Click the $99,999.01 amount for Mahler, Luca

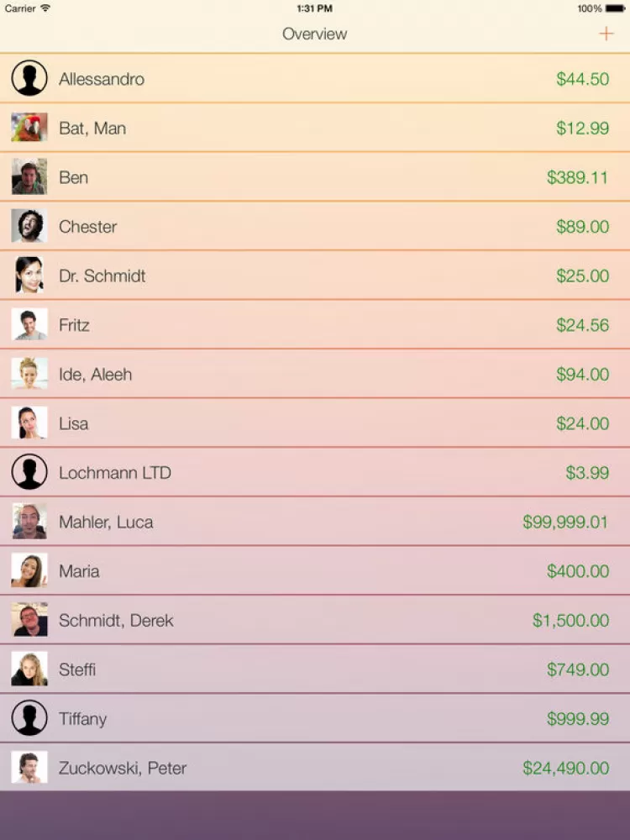click(565, 522)
